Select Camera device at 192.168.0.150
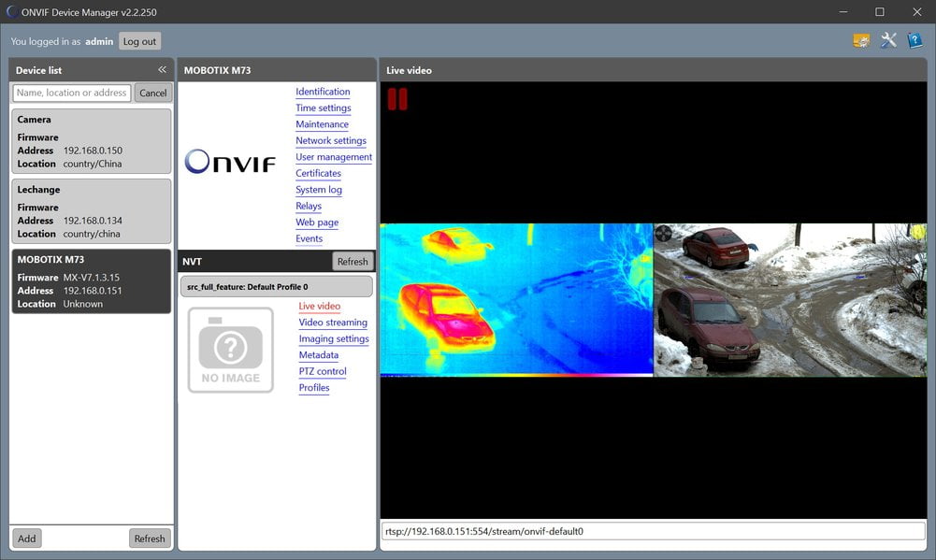The image size is (936, 560). click(x=92, y=141)
